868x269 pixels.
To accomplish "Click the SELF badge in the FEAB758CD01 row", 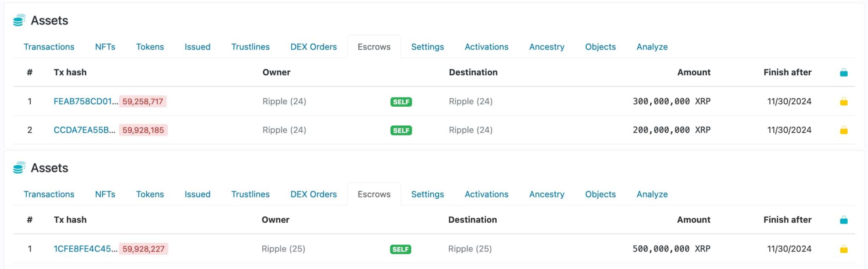I will (x=401, y=102).
